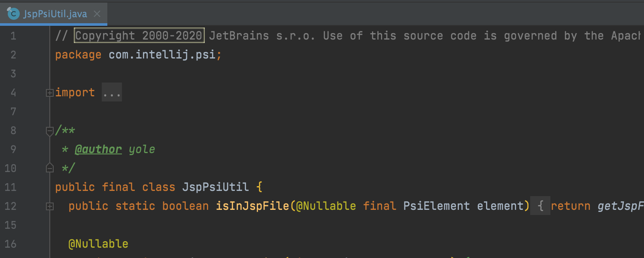Image resolution: width=644 pixels, height=258 pixels.
Task: Click the isInJspFile method name
Action: 252,206
